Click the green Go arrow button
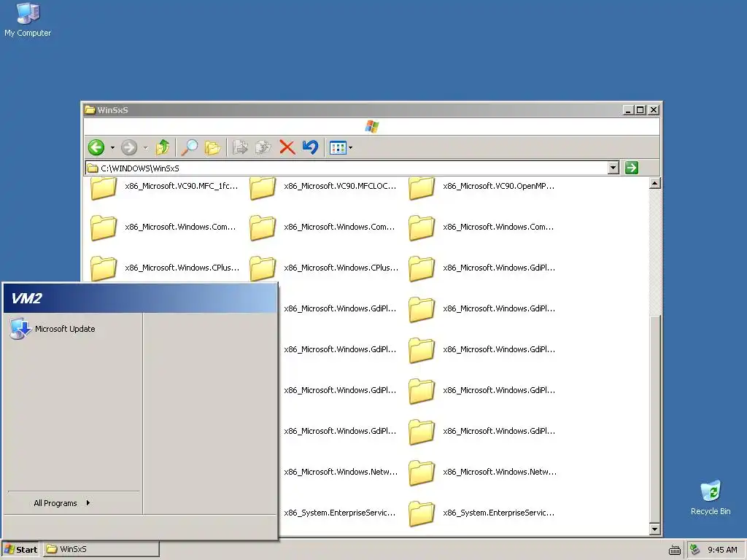The height and width of the screenshot is (560, 747). (x=632, y=168)
